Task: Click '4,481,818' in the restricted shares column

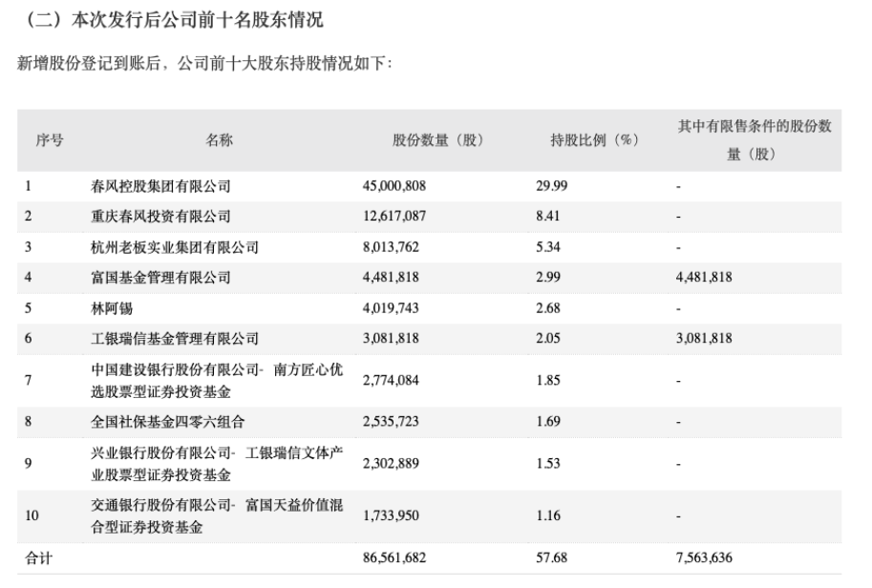Action: (x=704, y=278)
